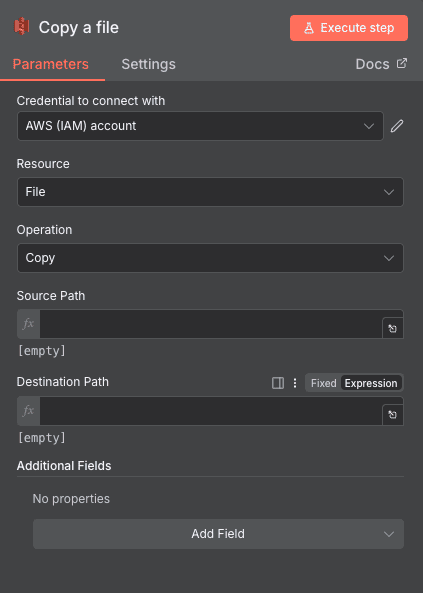Open the Operation dropdown showing Copy
Viewport: 423px width, 593px height.
coord(210,258)
